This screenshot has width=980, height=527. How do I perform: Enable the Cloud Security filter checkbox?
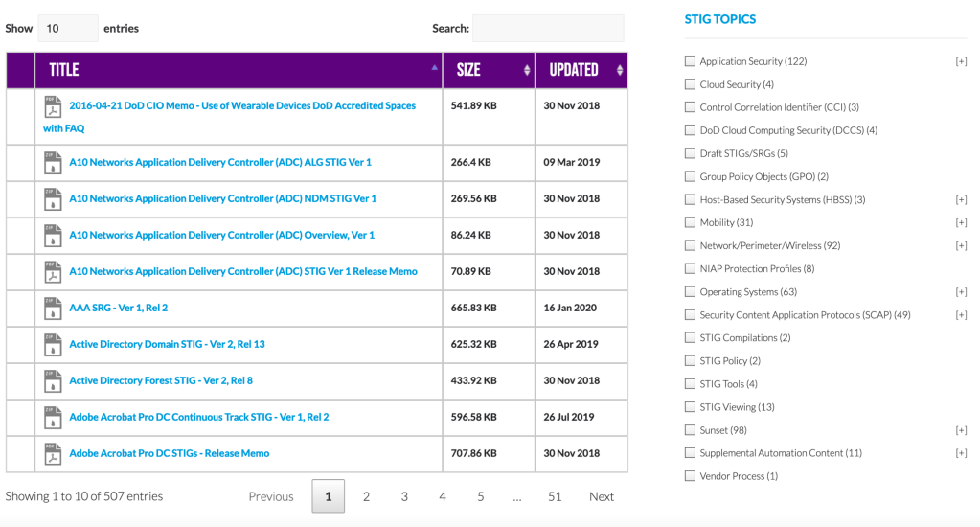691,84
